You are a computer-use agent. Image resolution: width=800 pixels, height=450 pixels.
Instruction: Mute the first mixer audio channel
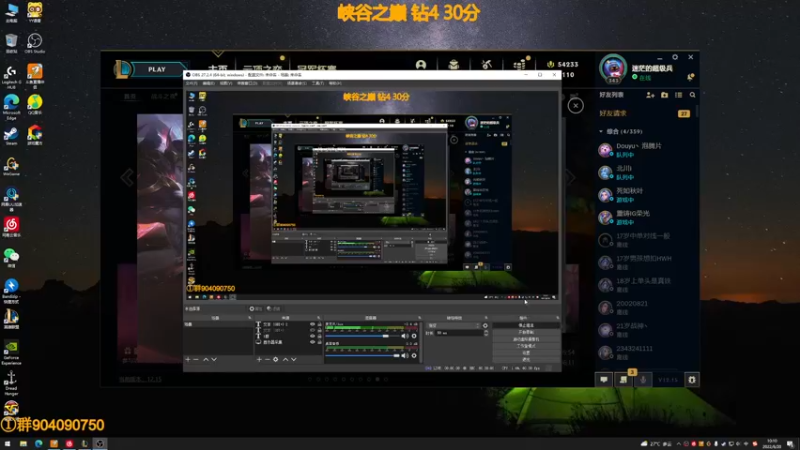[405, 336]
